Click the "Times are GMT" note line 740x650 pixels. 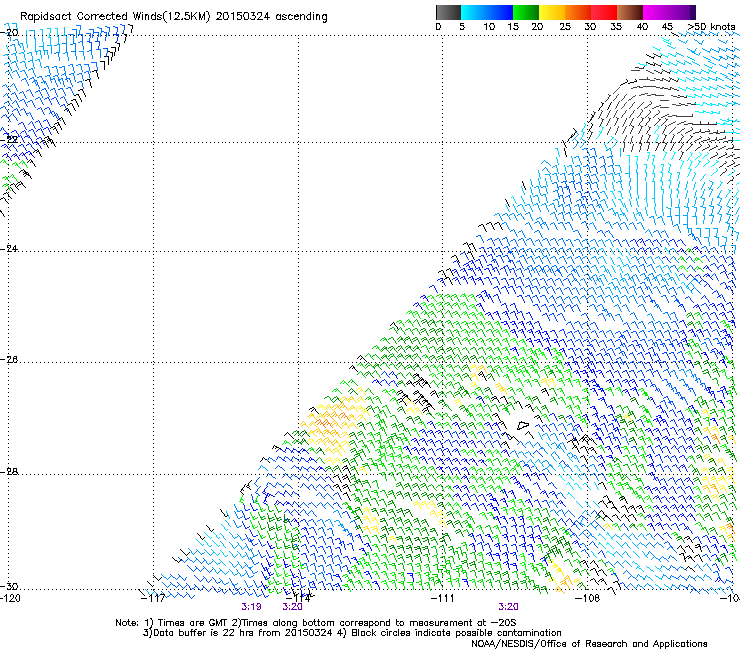point(315,623)
